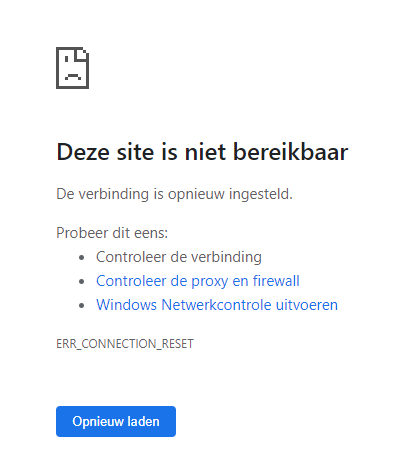The height and width of the screenshot is (455, 402).
Task: Click the bullet before Controleer de verbinding
Action: coord(82,257)
